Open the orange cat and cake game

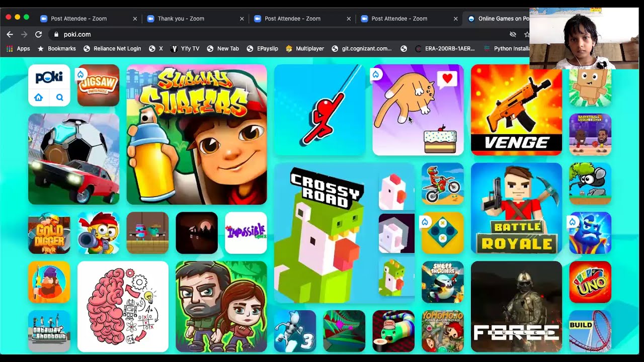[x=418, y=110]
